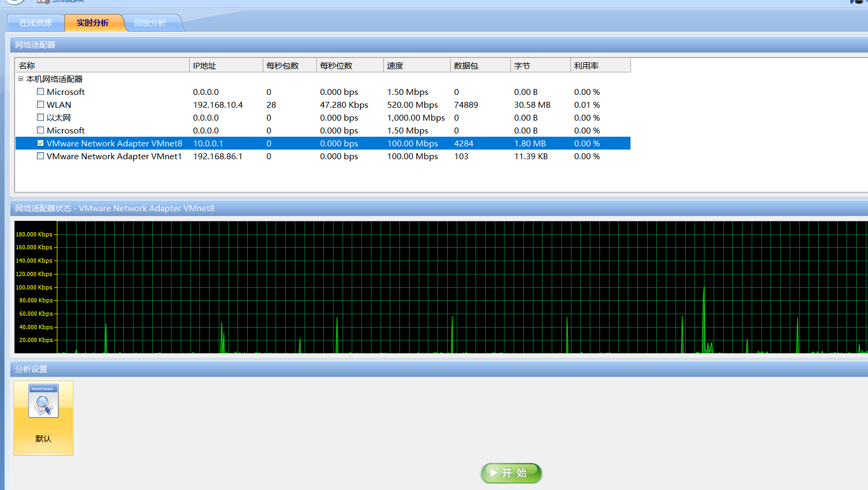The width and height of the screenshot is (868, 490).
Task: Select VMware Network Adapter VMnet1 name
Action: [114, 157]
